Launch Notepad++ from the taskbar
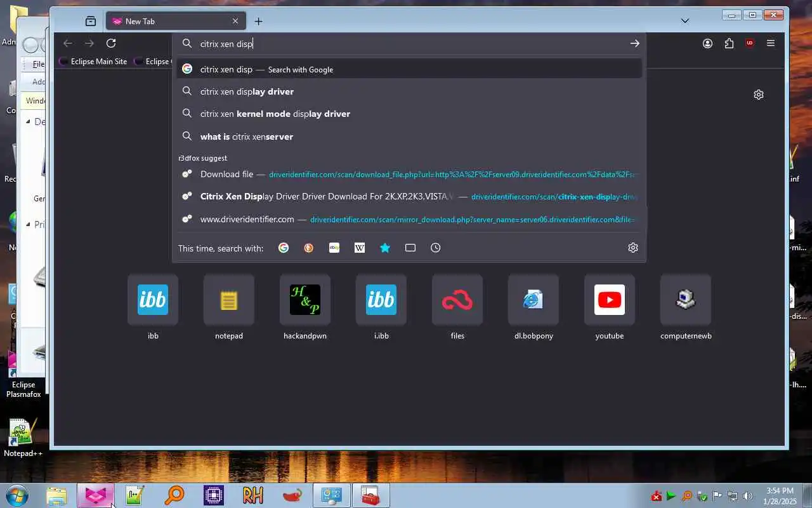 (135, 496)
